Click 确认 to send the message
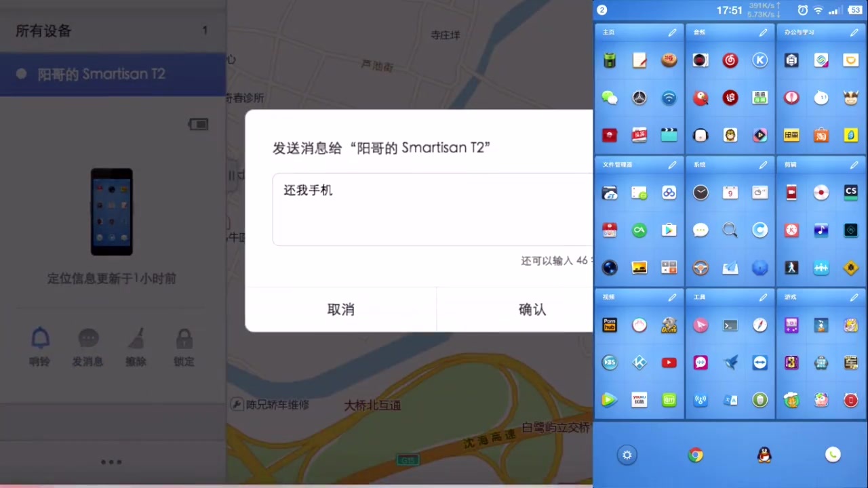 pyautogui.click(x=532, y=310)
